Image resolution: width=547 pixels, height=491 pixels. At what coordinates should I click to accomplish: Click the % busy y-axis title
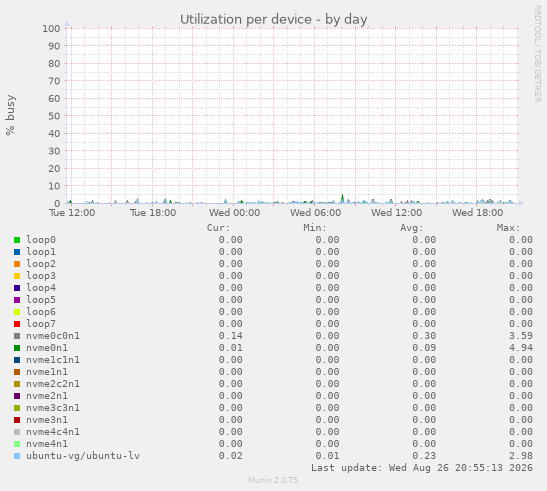click(10, 115)
